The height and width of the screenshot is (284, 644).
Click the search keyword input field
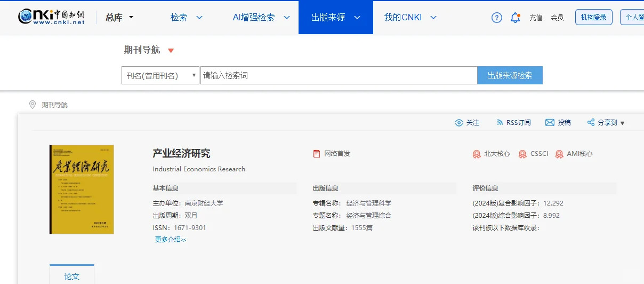[x=339, y=76]
